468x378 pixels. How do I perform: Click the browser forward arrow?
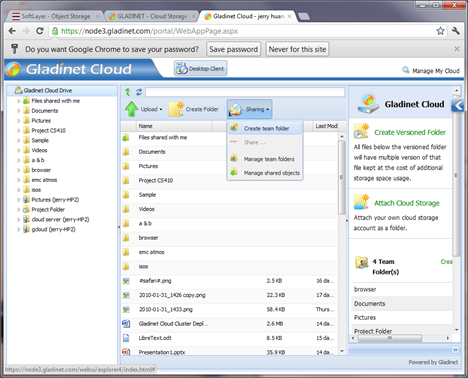pos(26,31)
